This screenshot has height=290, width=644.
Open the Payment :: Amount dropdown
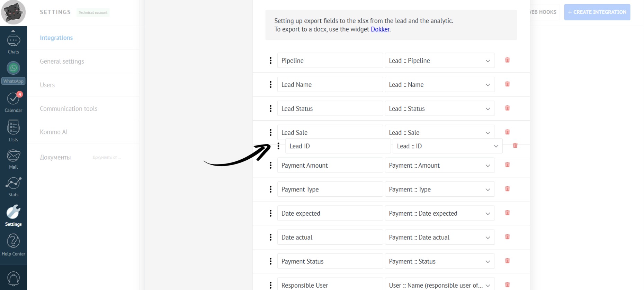tap(440, 166)
